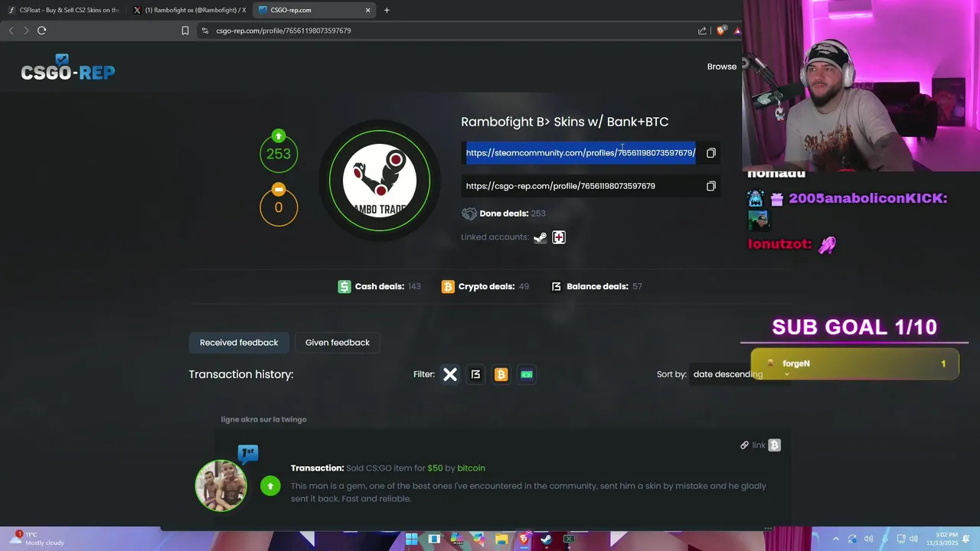This screenshot has height=551, width=980.
Task: Go forward in browser history
Action: pyautogui.click(x=26, y=31)
